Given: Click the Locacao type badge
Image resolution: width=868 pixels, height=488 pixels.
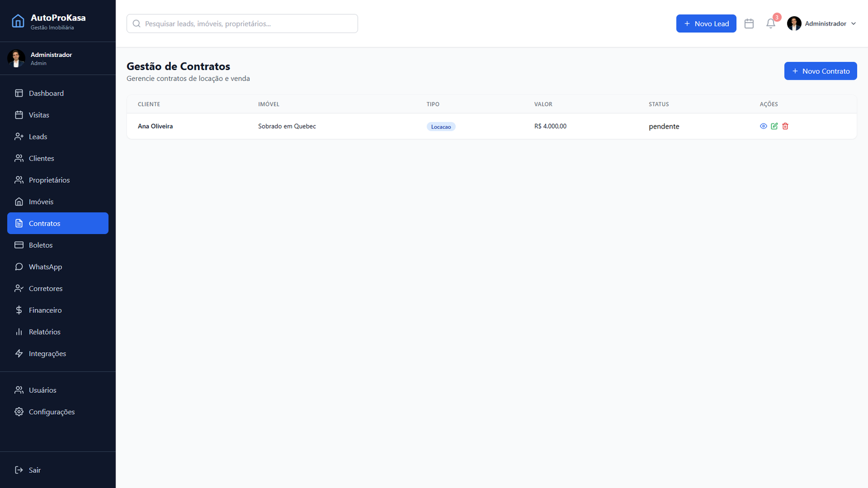Looking at the screenshot, I should [x=441, y=127].
